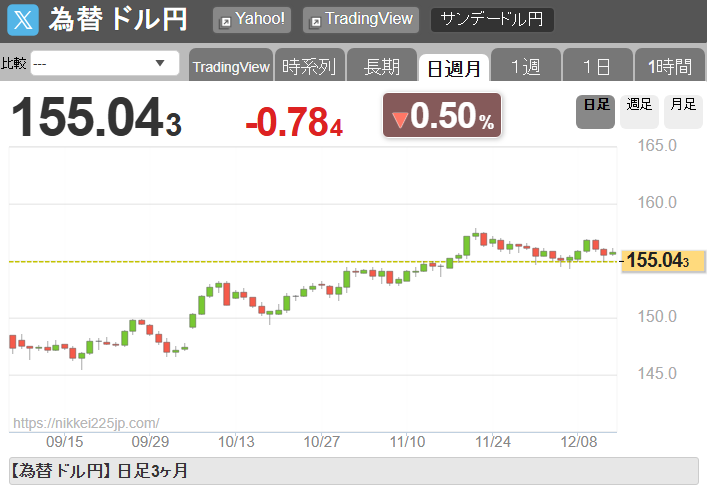Click the 09/15 date label

coord(64,442)
